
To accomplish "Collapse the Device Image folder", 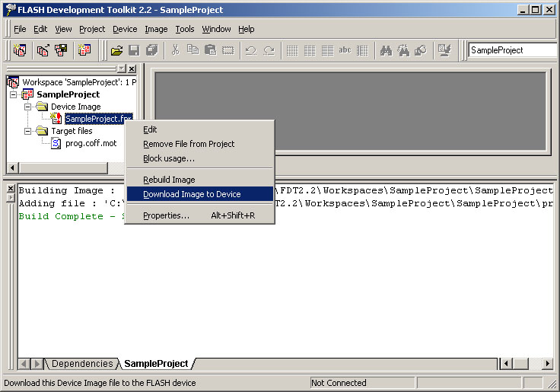I will (x=27, y=107).
